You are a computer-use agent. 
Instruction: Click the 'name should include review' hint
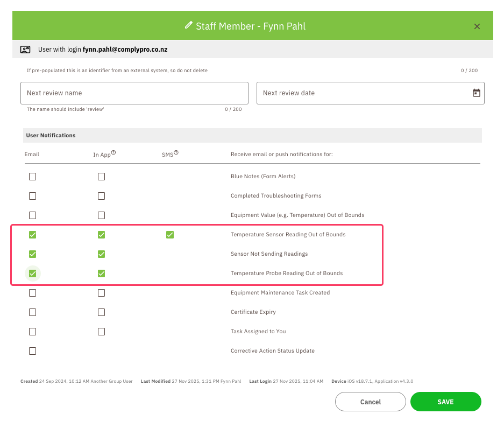pyautogui.click(x=66, y=109)
